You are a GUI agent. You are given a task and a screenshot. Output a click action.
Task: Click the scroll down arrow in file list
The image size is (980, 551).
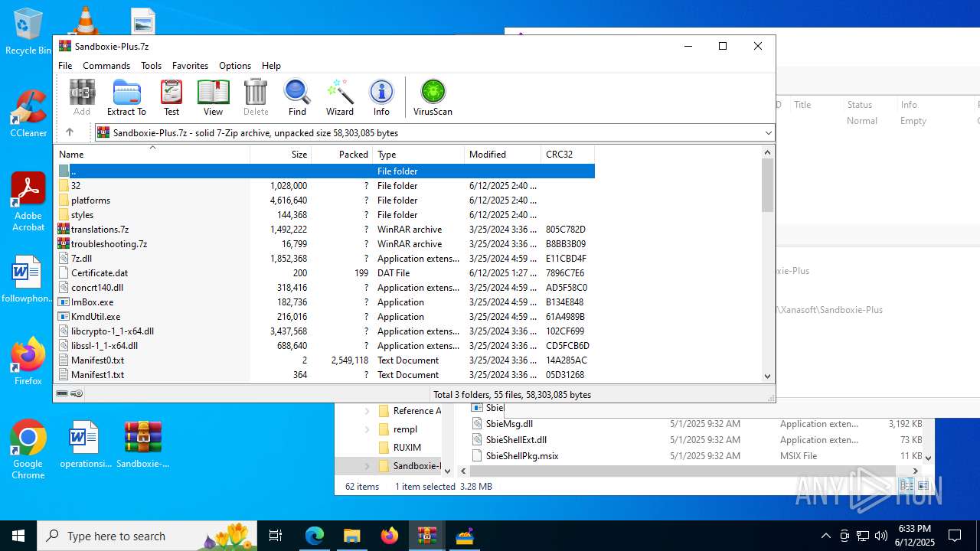coord(768,376)
